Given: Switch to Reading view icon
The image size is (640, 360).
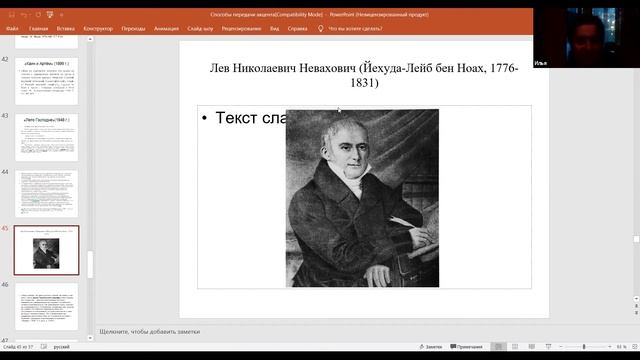Looking at the screenshot, I should (x=531, y=347).
